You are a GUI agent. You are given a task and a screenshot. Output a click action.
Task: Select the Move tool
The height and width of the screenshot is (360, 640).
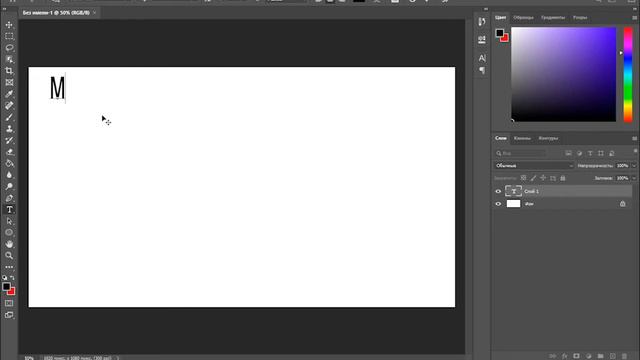point(9,25)
